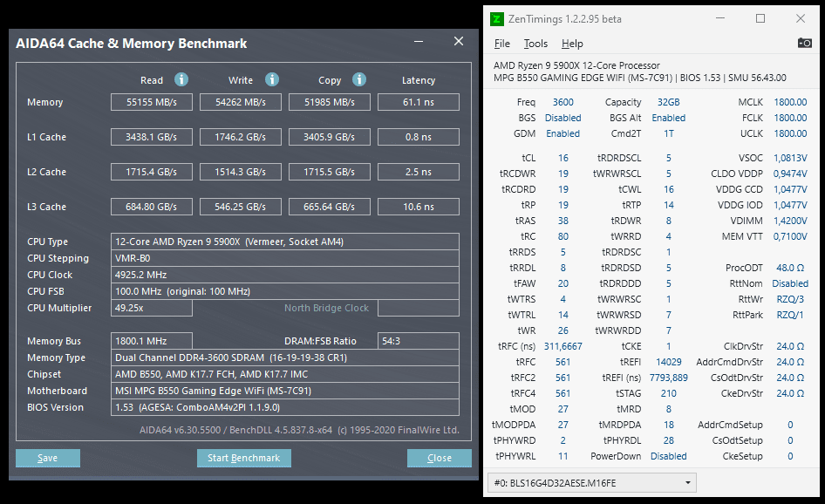Click the AIDA64 version footer text

299,430
